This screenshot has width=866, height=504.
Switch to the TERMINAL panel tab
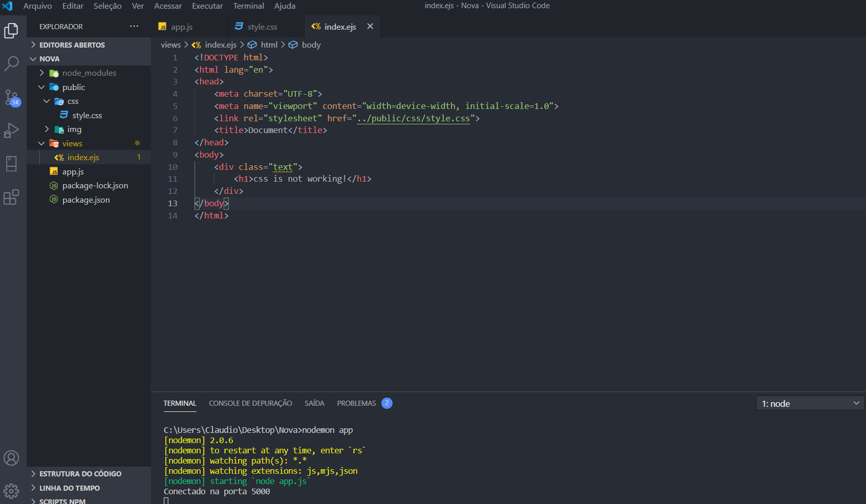pos(180,403)
